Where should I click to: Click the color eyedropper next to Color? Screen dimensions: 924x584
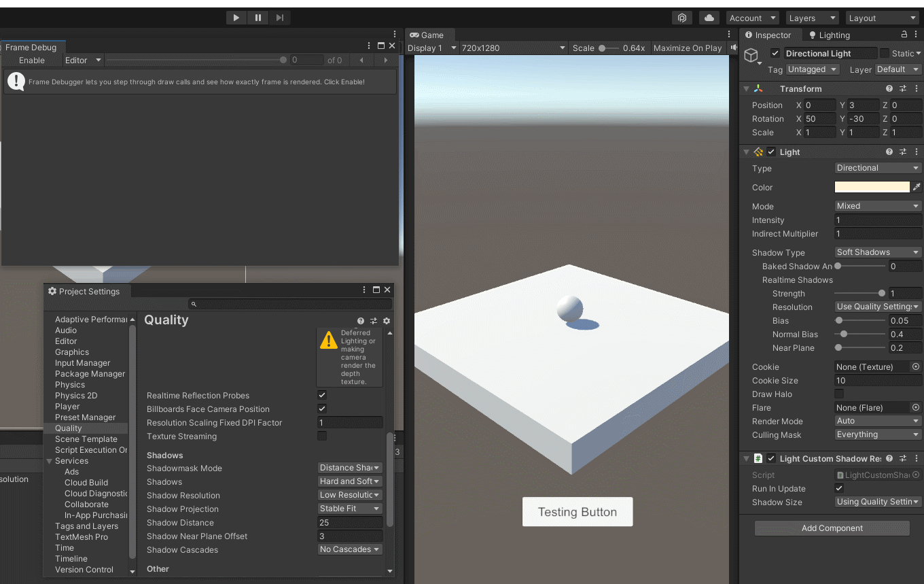point(917,187)
